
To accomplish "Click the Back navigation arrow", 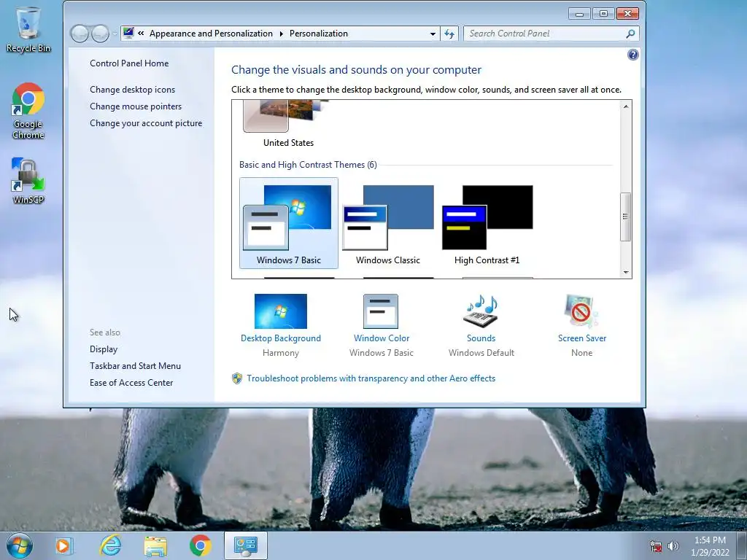I will (80, 34).
